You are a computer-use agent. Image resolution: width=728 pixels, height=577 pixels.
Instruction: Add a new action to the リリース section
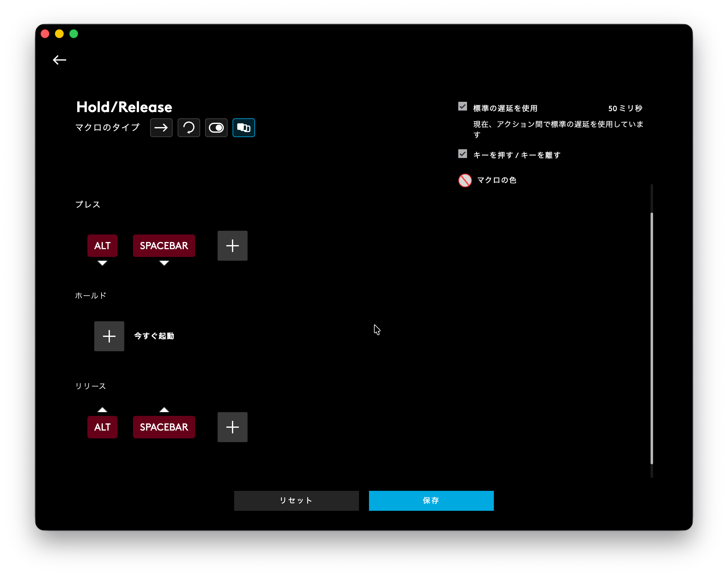coord(232,427)
